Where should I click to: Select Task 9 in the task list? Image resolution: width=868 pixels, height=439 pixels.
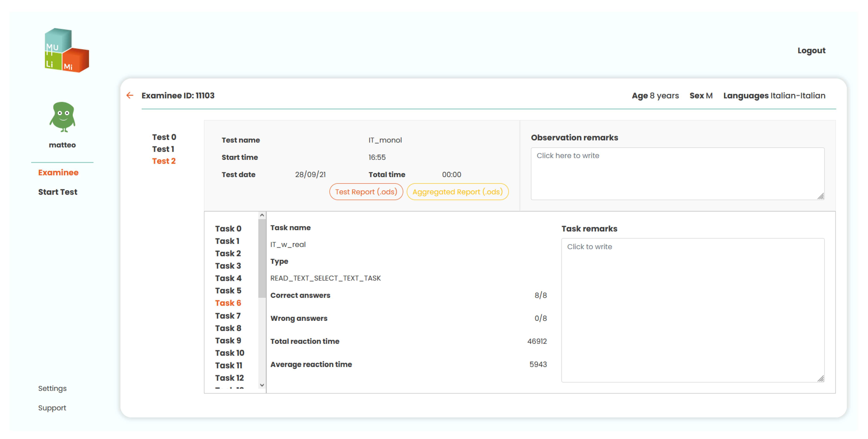tap(228, 340)
